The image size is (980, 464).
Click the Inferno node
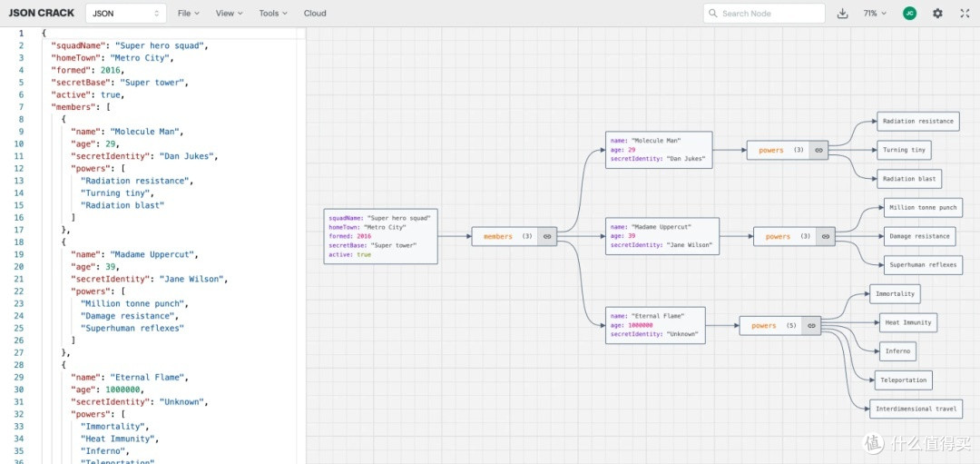click(x=897, y=351)
